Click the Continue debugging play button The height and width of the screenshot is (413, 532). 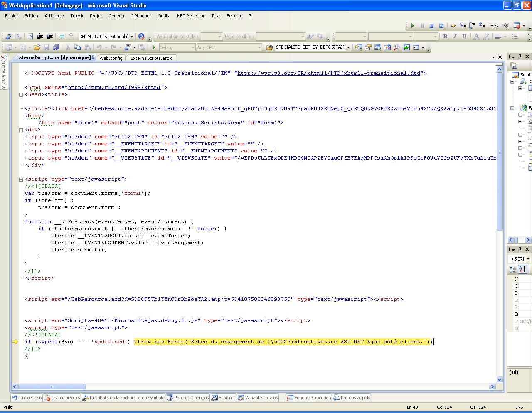(x=413, y=26)
